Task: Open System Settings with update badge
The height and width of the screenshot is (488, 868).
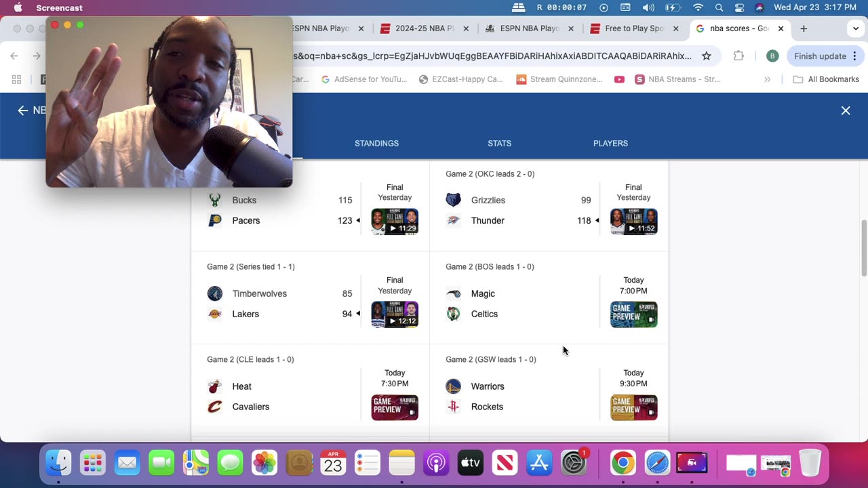Action: (x=574, y=464)
